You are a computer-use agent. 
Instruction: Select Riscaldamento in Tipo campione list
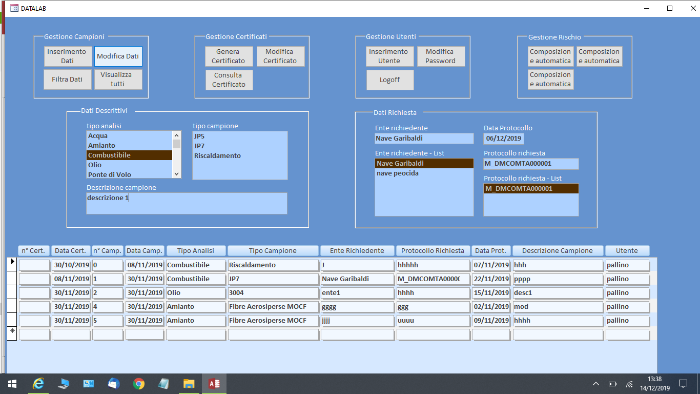[x=240, y=156]
